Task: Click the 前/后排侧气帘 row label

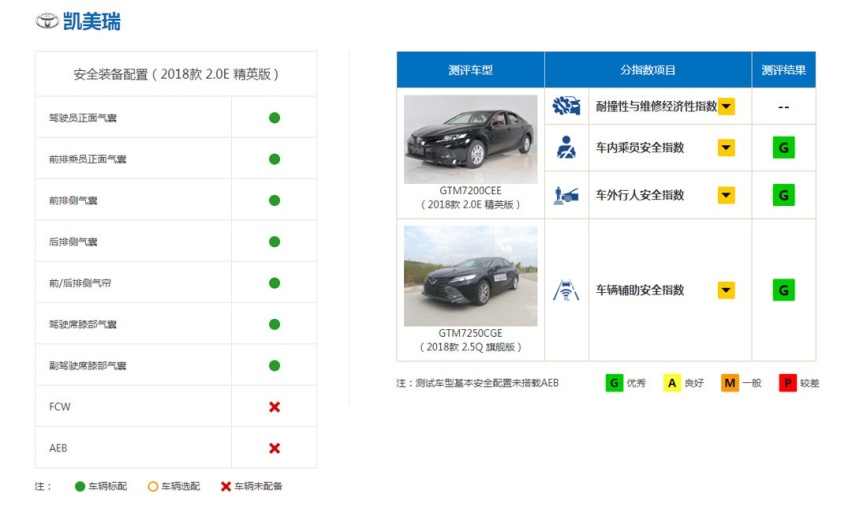Action: [80, 283]
